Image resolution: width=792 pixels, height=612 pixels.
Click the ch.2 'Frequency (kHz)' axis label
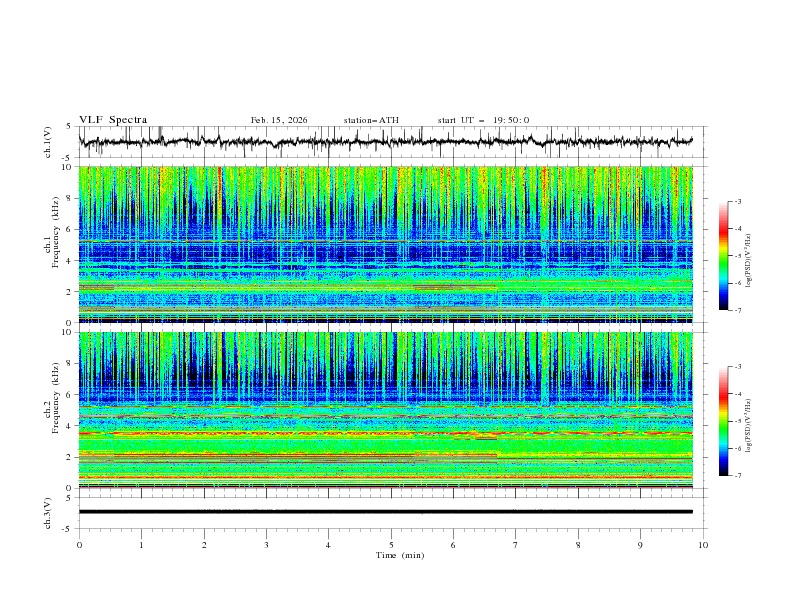(55, 398)
